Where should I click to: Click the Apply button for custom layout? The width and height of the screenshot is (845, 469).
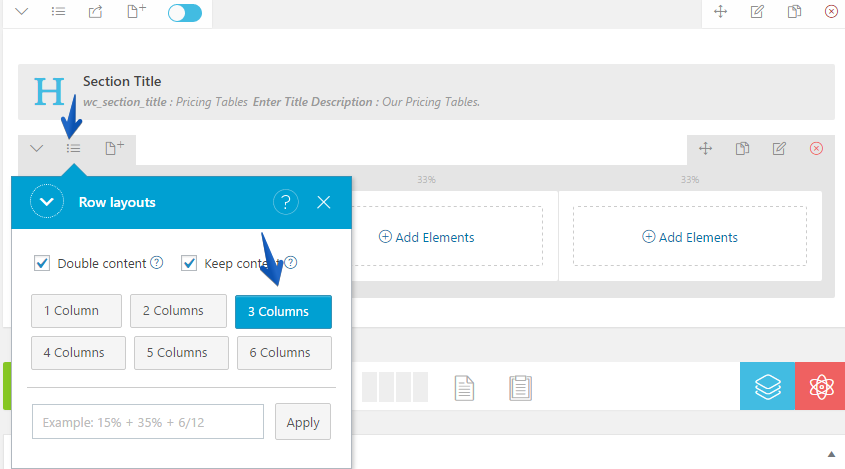pyautogui.click(x=302, y=422)
